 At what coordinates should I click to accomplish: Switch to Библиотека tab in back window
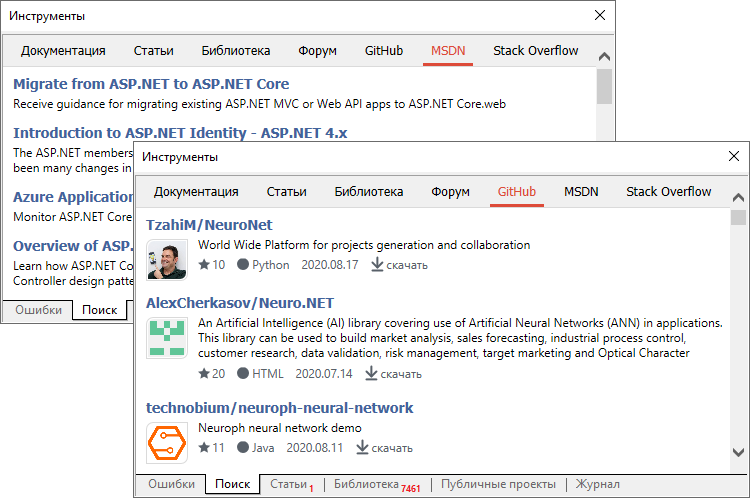pos(236,50)
